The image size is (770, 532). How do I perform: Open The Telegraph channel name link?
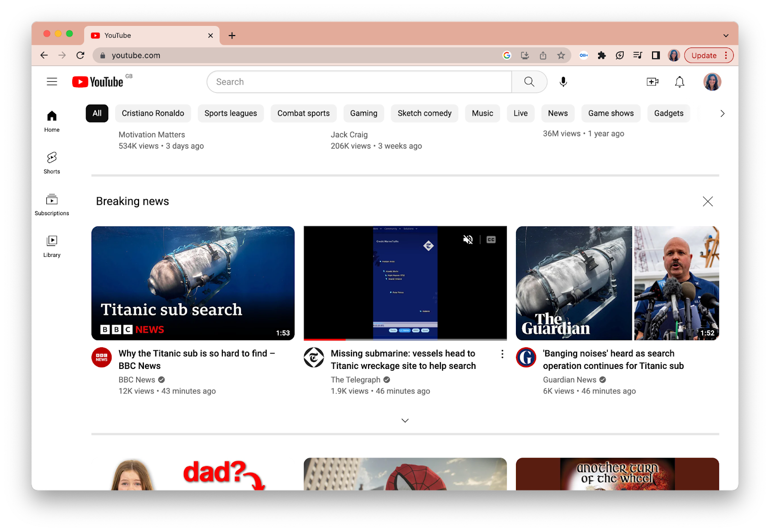356,380
